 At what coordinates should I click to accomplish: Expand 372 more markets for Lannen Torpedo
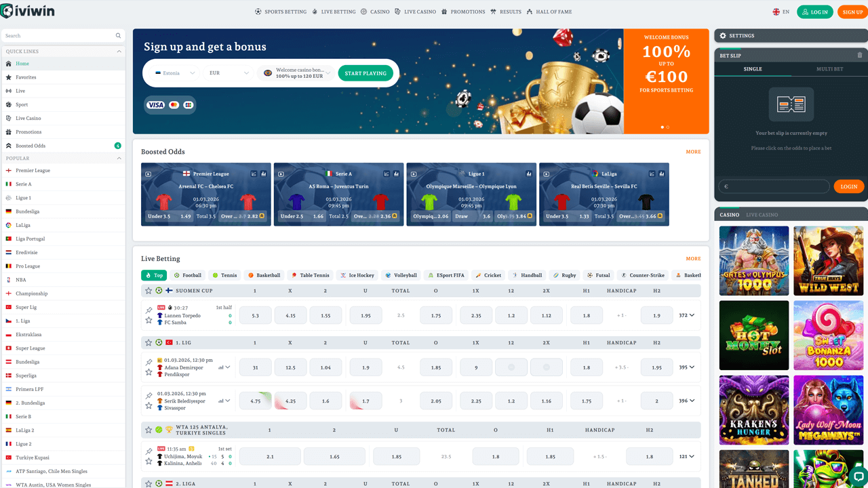(x=687, y=315)
